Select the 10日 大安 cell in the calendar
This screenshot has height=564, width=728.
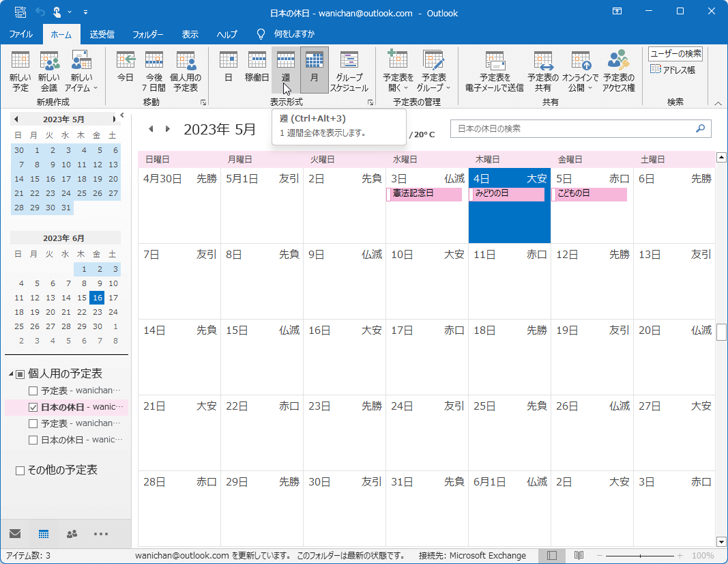[x=427, y=281]
